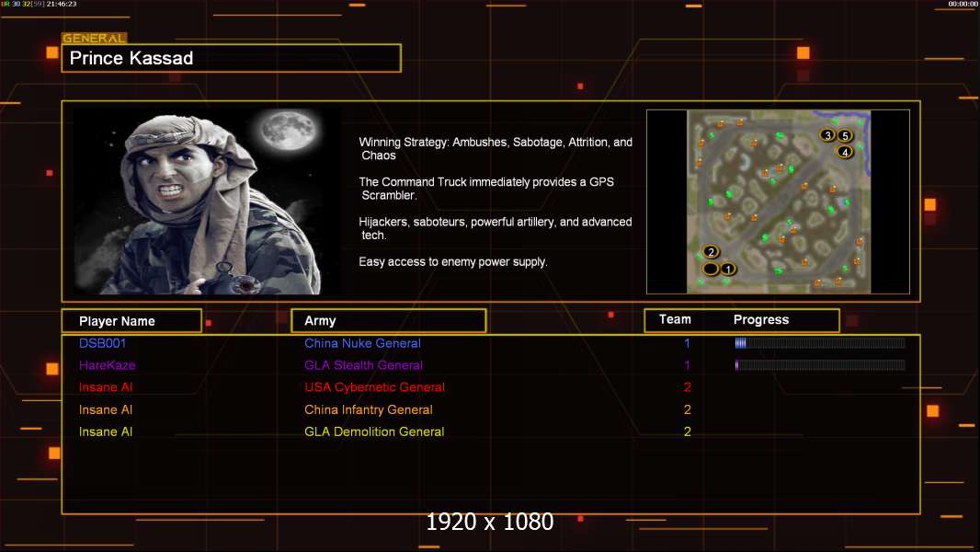
Task: Click start position marker 1 on minimap
Action: click(728, 269)
